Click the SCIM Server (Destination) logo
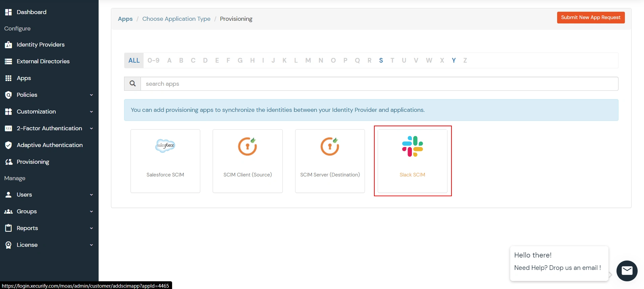This screenshot has width=644, height=289. [330, 146]
